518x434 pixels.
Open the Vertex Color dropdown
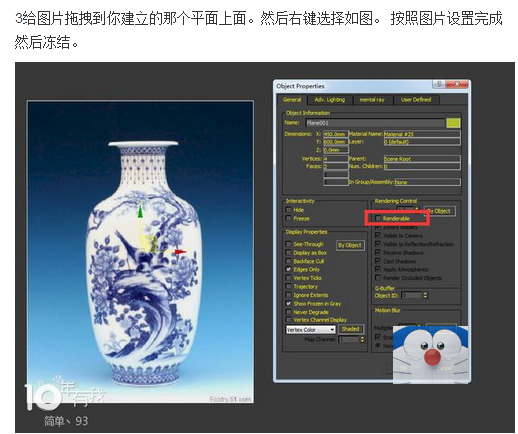click(x=310, y=330)
